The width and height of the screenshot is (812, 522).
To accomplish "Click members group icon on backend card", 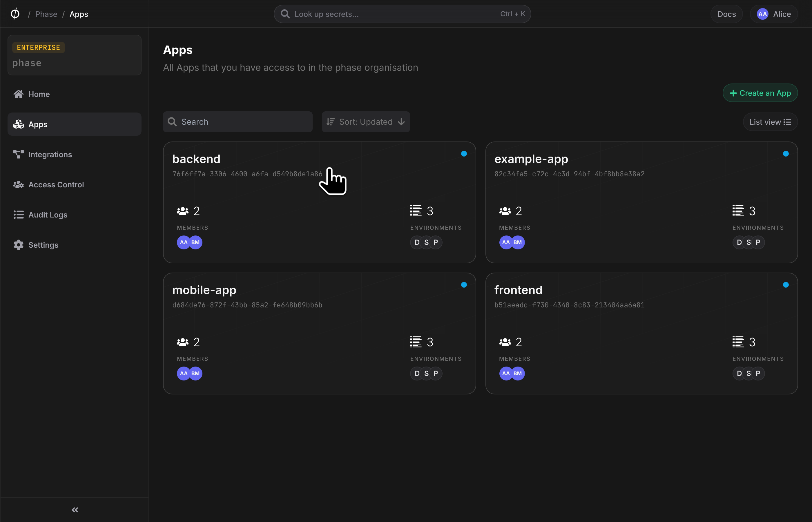I will [x=183, y=211].
